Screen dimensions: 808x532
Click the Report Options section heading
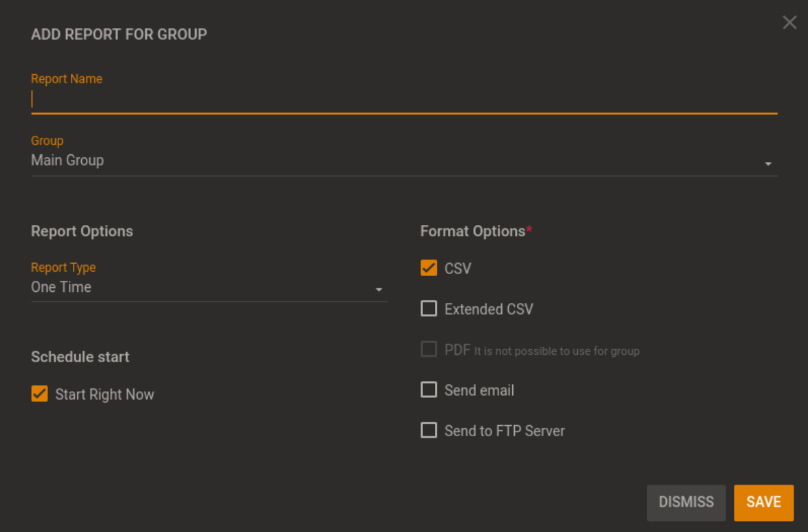point(82,231)
